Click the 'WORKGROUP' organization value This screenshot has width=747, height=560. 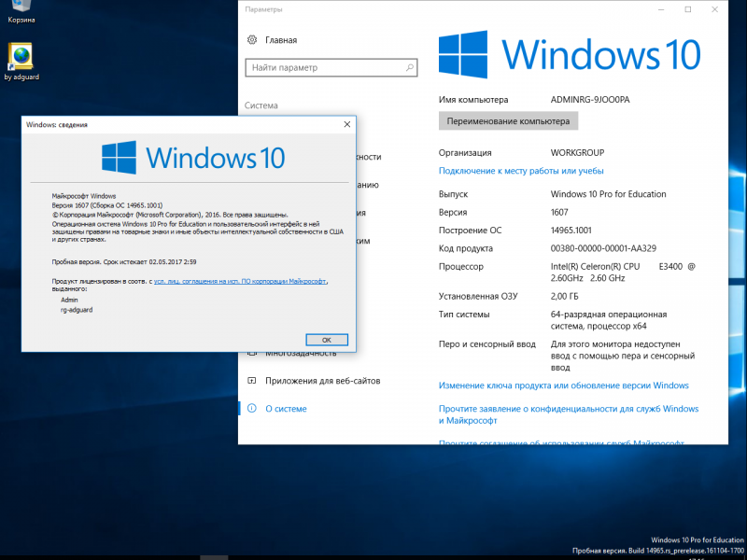pyautogui.click(x=577, y=153)
